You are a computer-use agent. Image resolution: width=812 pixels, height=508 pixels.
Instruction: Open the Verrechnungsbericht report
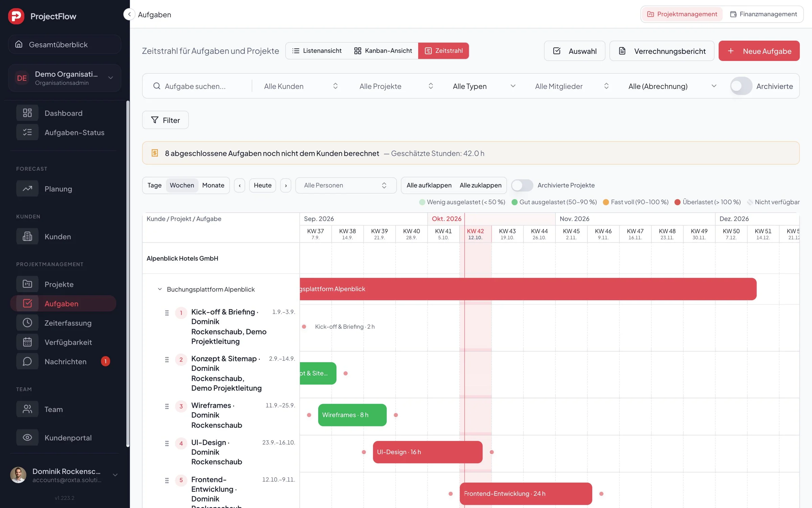[662, 51]
